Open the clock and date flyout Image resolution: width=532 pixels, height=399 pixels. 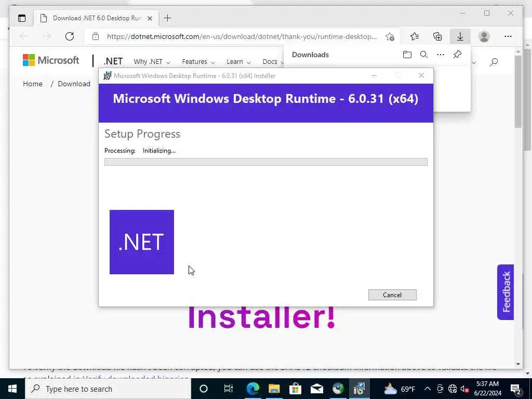coord(487,389)
